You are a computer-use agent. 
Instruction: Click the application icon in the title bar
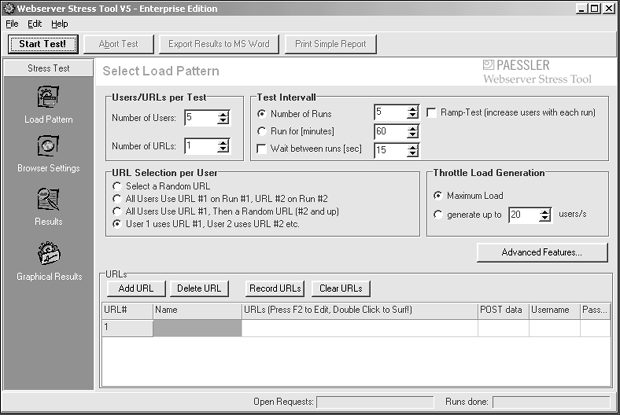coord(10,8)
